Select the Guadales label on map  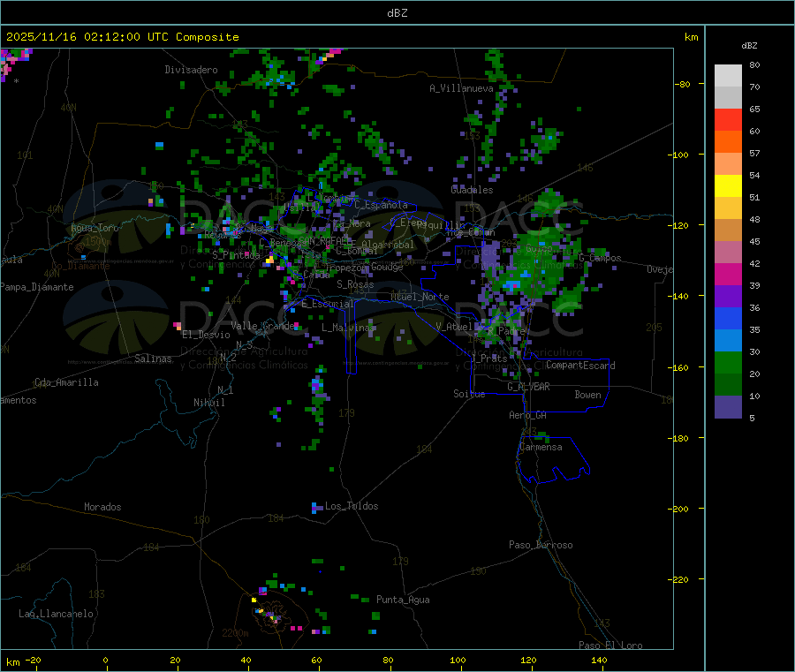472,190
